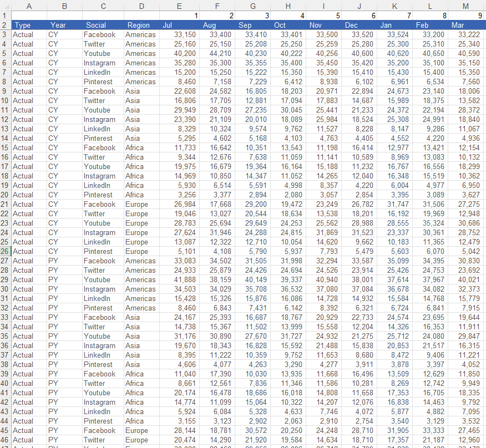This screenshot has width=486, height=448.
Task: Select cell with value 37,084
Action: [360, 289]
